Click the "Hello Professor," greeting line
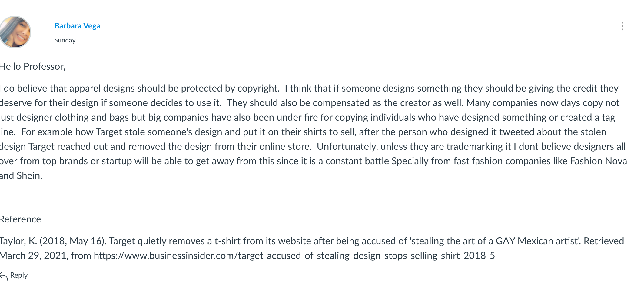Screen dimensions: 644x284 tap(32, 67)
